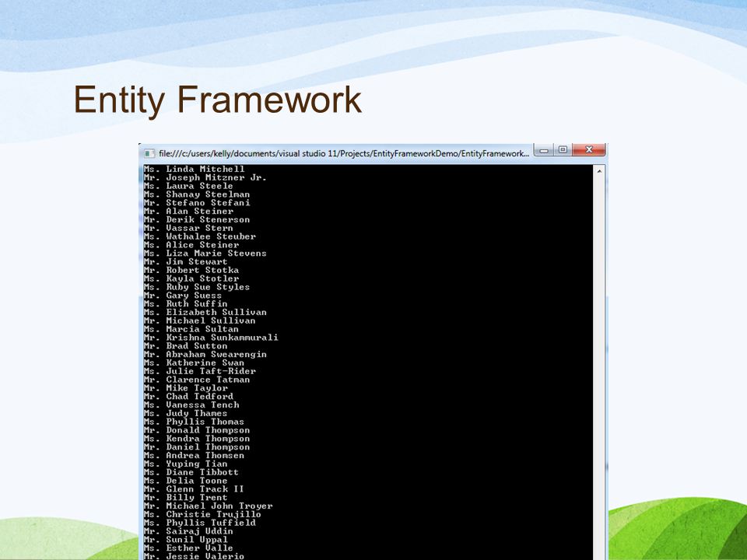Image resolution: width=747 pixels, height=560 pixels.
Task: Select the line Ms. Ruby Sue Styles
Action: 197,287
